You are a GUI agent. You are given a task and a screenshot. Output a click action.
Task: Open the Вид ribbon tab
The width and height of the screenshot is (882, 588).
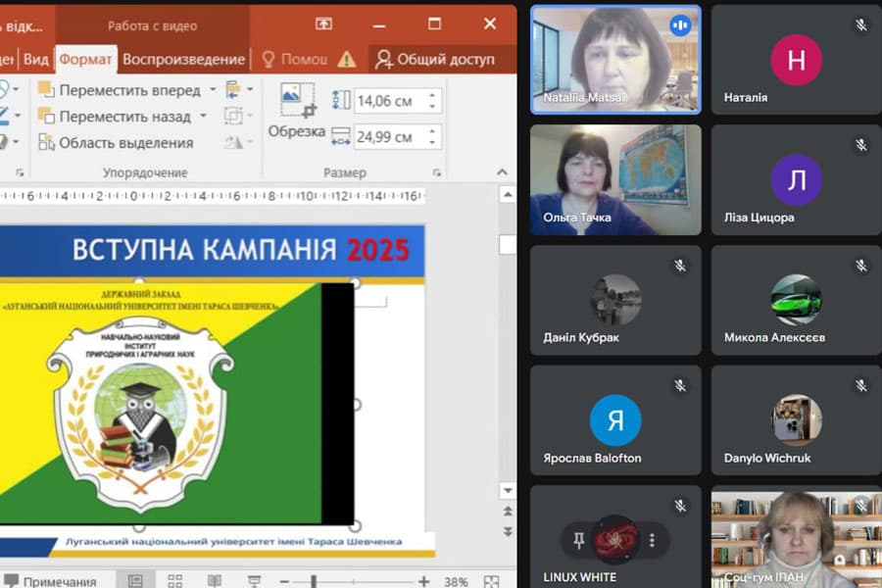click(x=36, y=59)
